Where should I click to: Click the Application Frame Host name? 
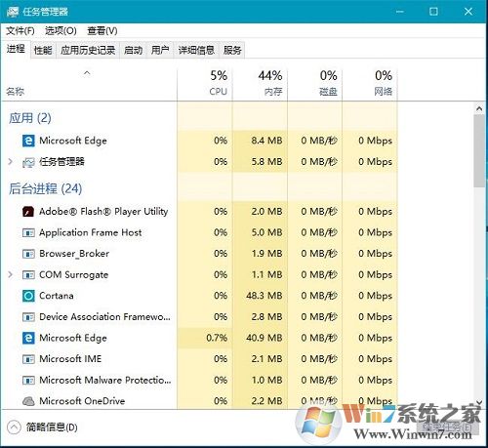91,233
